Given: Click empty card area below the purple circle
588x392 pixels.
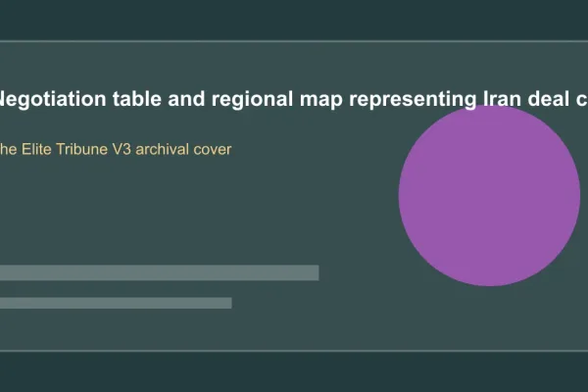Looking at the screenshot, I should coord(489,318).
